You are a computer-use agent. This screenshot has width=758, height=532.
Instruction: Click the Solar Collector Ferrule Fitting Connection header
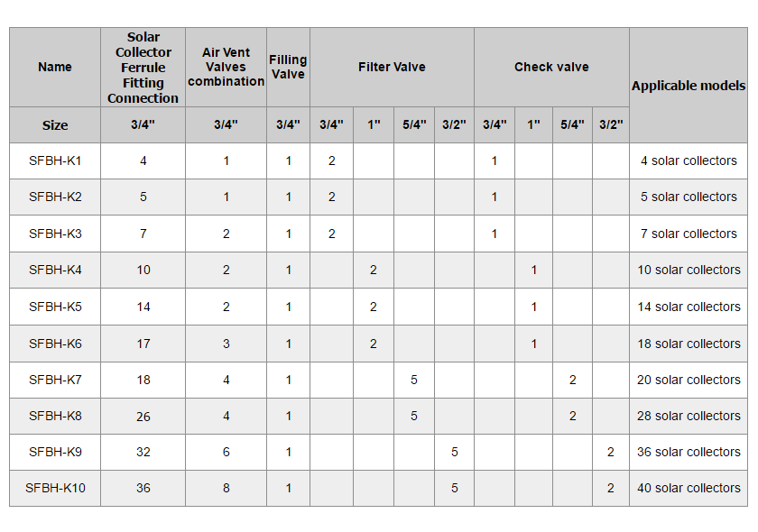143,68
